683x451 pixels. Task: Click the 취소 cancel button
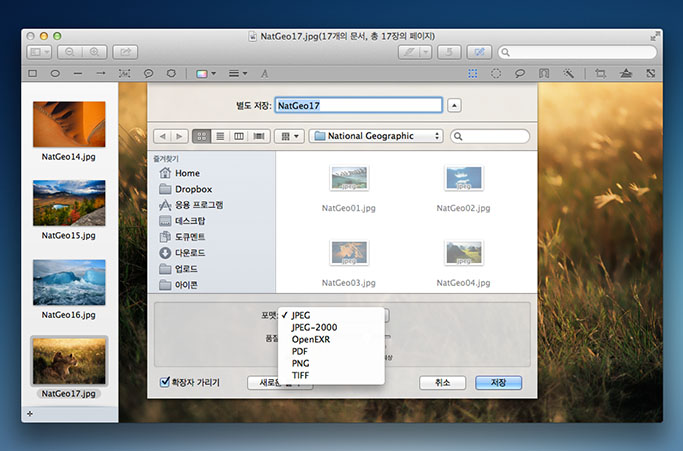point(443,383)
